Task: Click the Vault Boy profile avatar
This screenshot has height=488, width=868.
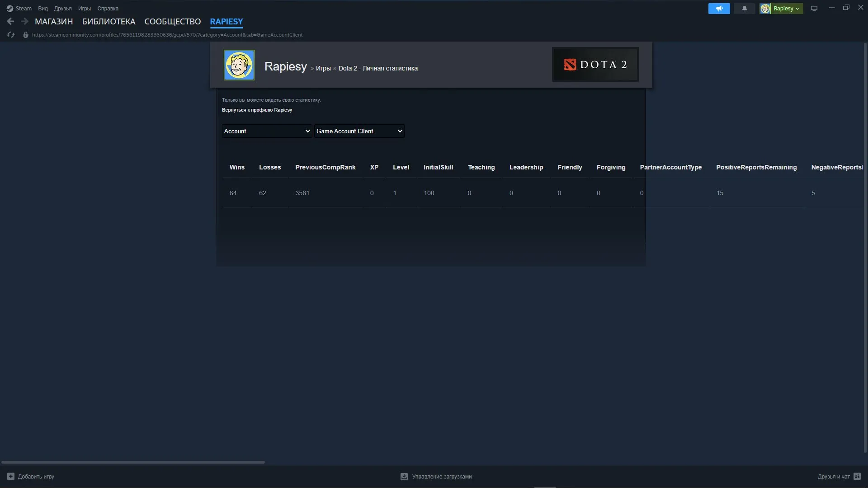Action: [x=239, y=65]
